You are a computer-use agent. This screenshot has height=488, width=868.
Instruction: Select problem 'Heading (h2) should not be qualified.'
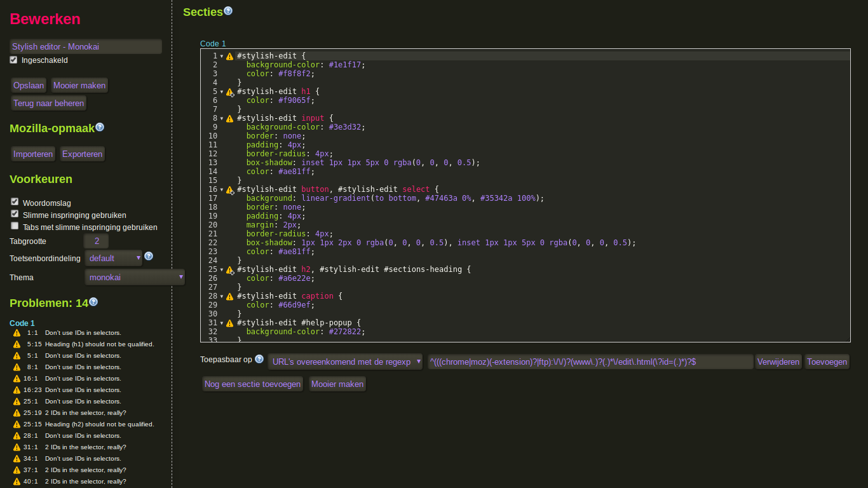tap(99, 424)
